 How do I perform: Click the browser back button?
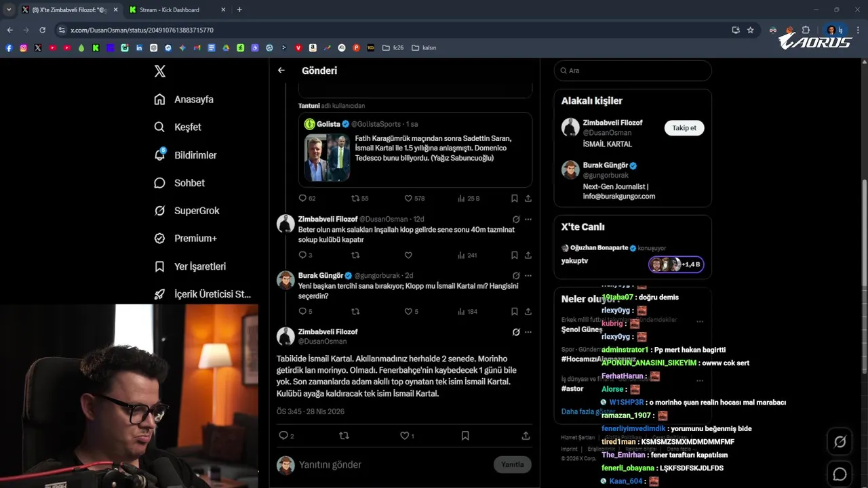click(10, 30)
